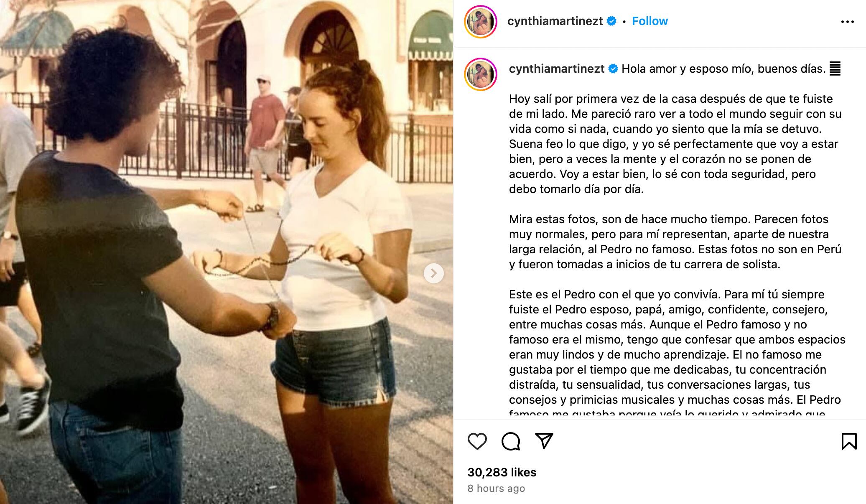This screenshot has width=866, height=504.
Task: Go to next photo with arrow chevron
Action: 434,273
